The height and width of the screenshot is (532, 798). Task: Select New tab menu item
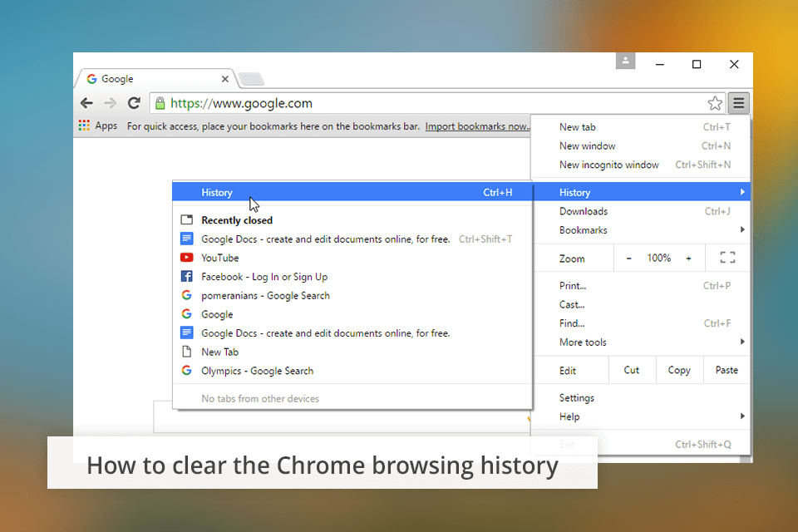641,126
